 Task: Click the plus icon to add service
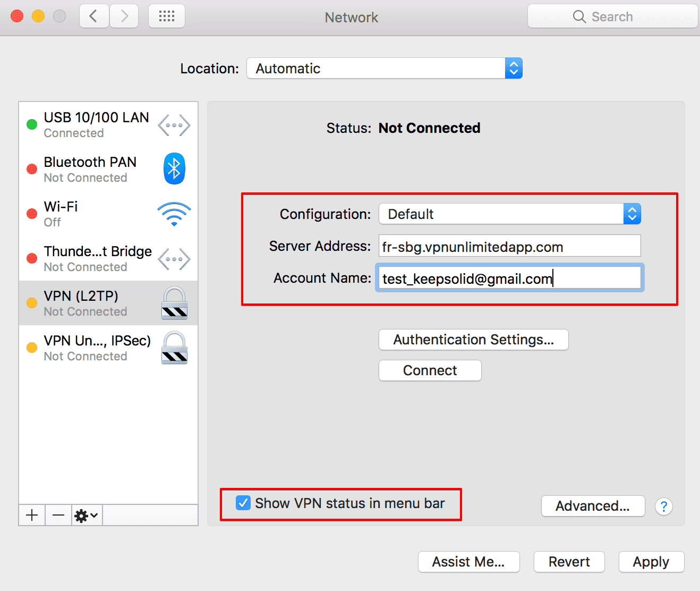click(x=32, y=515)
